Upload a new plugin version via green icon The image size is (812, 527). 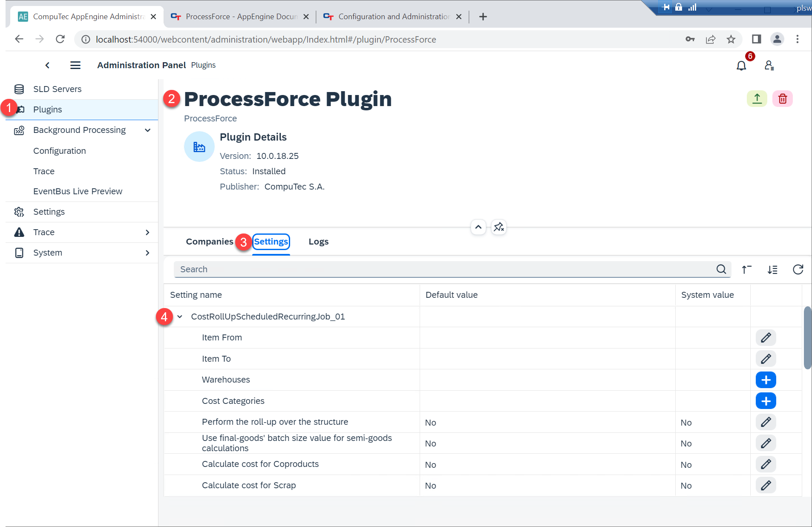point(757,98)
